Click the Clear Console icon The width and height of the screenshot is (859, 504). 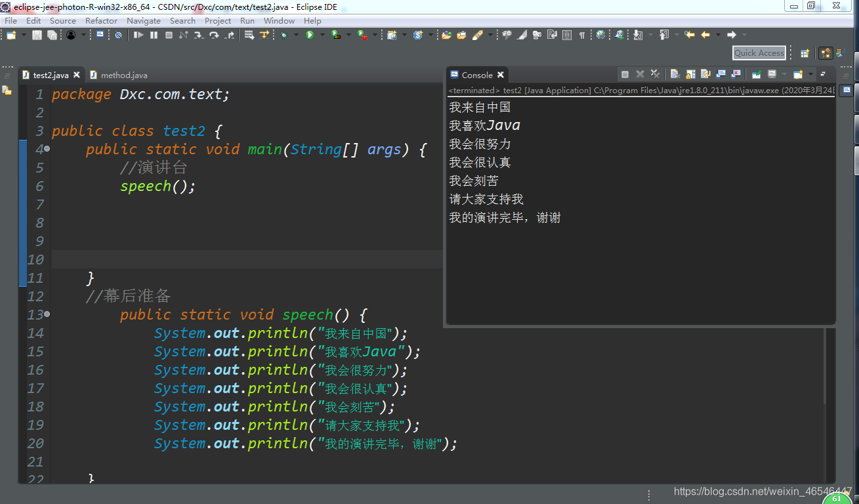coord(675,75)
